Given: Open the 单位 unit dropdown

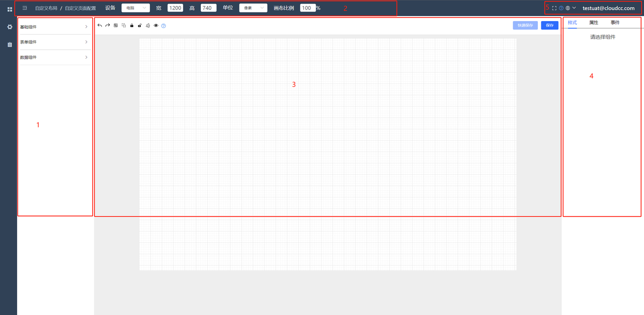Looking at the screenshot, I should pos(253,8).
